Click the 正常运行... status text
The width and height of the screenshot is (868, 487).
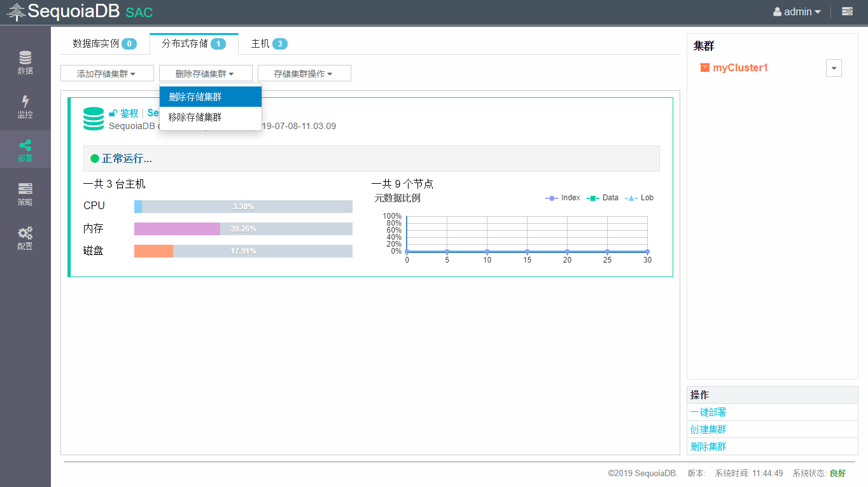click(127, 158)
